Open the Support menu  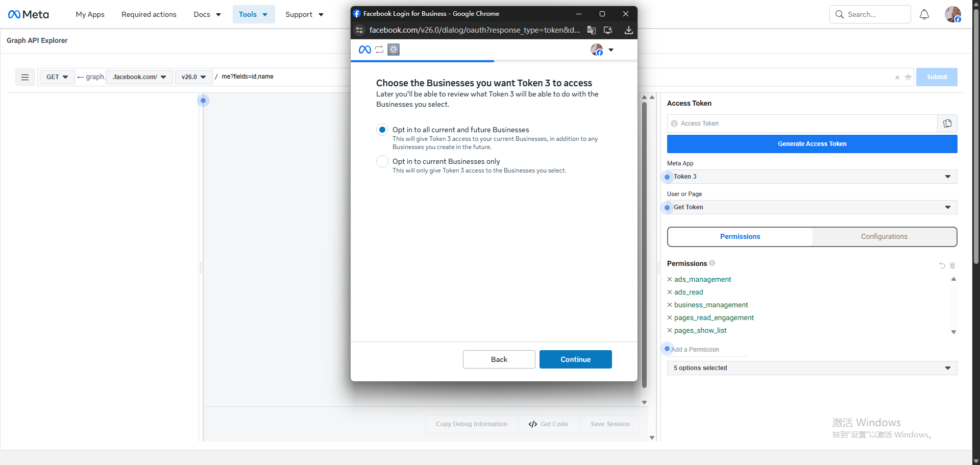coord(304,14)
